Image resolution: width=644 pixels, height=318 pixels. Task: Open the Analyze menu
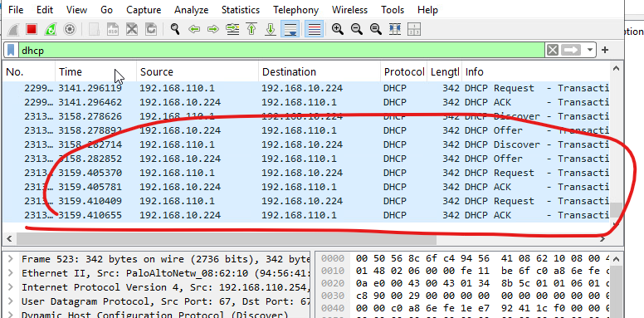(191, 10)
